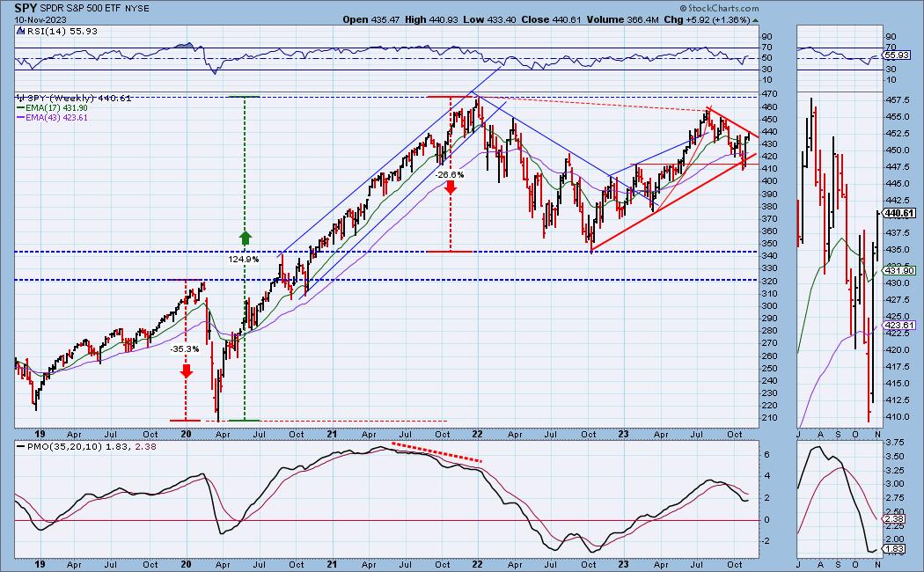
Task: Click the 2.38 PMO signal tag
Action: 895,519
